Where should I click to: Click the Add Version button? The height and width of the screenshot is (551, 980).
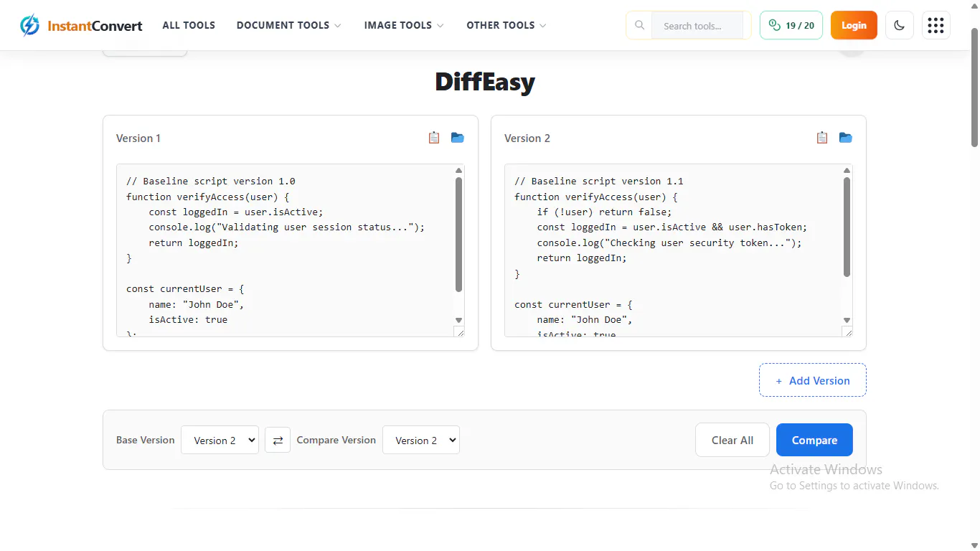coord(813,380)
